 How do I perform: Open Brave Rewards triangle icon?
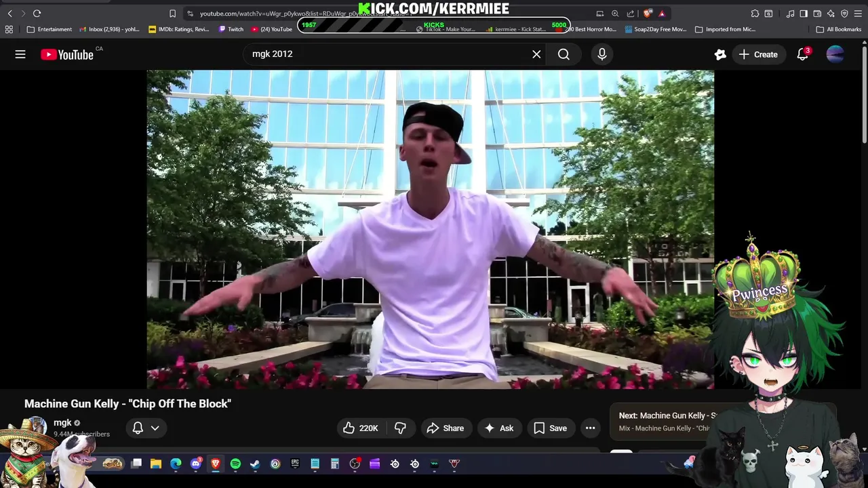[663, 14]
